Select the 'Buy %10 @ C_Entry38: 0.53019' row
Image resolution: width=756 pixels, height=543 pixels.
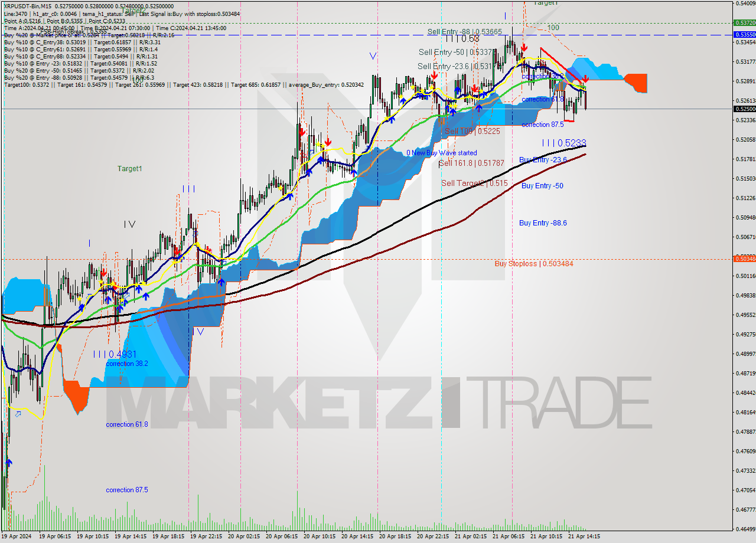click(82, 42)
